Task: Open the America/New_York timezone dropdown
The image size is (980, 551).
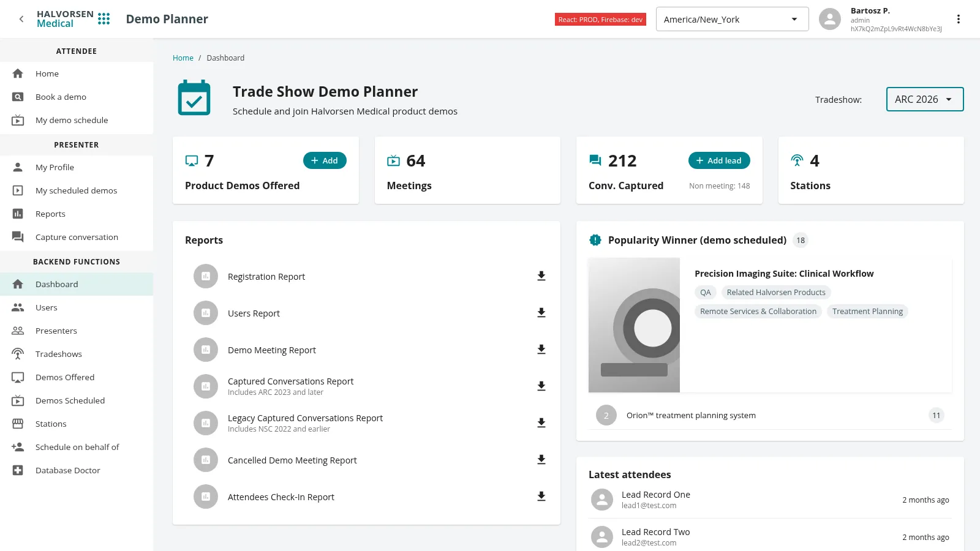Action: pyautogui.click(x=732, y=19)
